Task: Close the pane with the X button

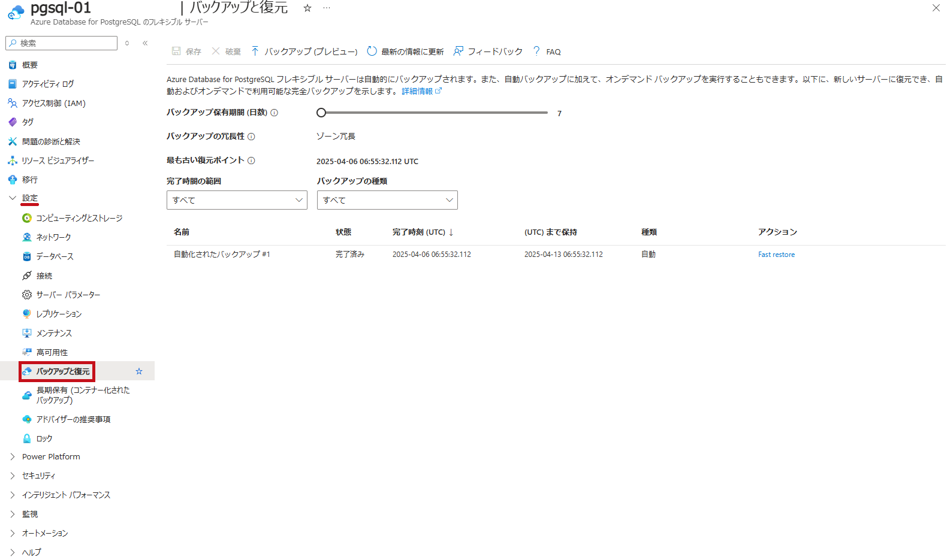Action: (936, 8)
